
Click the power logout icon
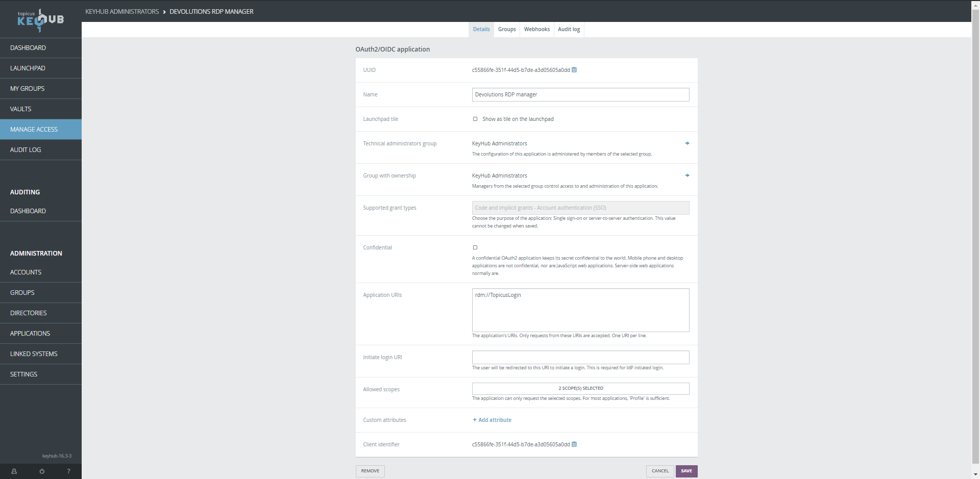tap(42, 471)
